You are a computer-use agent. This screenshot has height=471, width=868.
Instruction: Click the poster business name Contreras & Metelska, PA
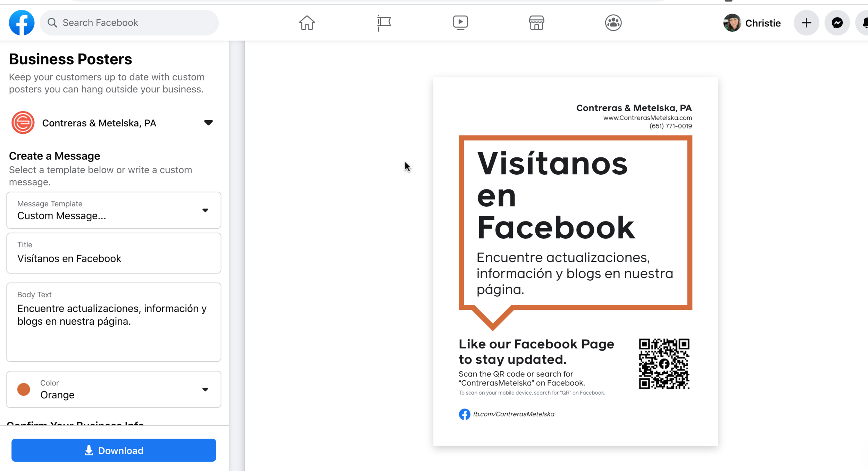tap(634, 108)
